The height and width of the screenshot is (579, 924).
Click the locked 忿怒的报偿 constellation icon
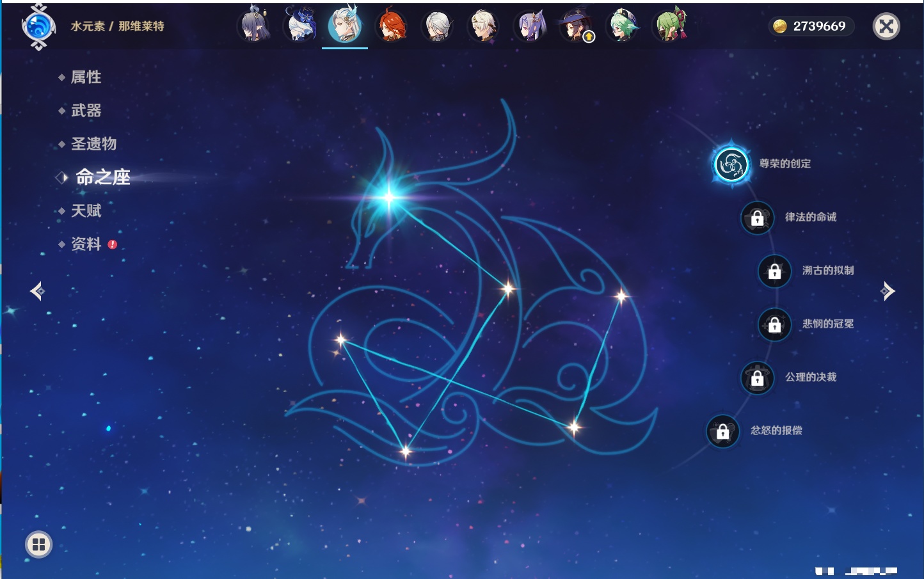[x=722, y=432]
